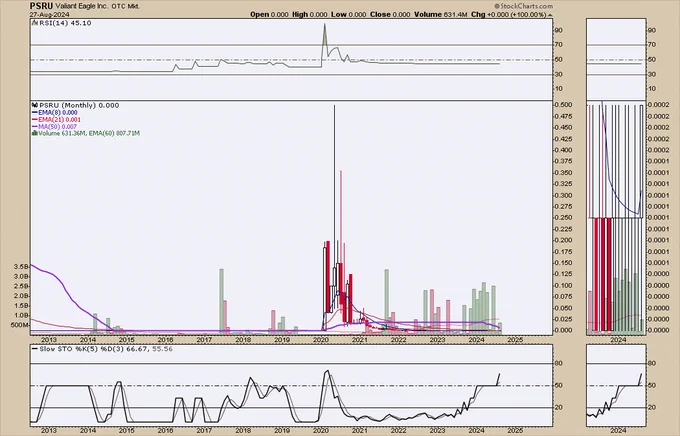Click the 2025 year label on Slow STO axis

[515, 431]
